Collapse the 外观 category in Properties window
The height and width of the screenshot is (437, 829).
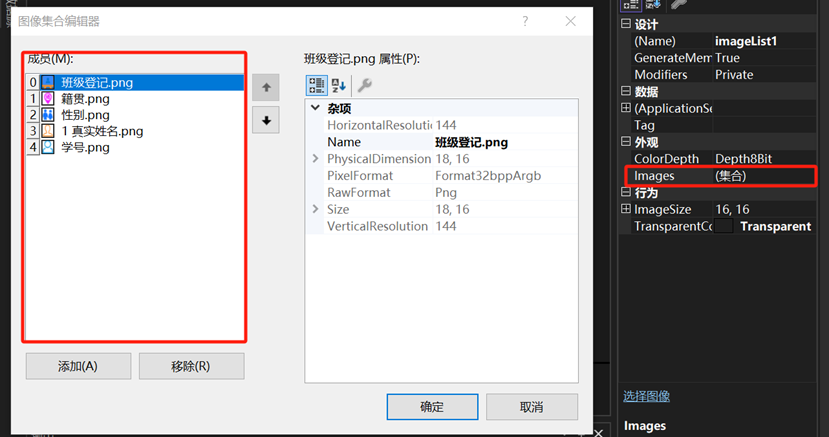pyautogui.click(x=626, y=142)
